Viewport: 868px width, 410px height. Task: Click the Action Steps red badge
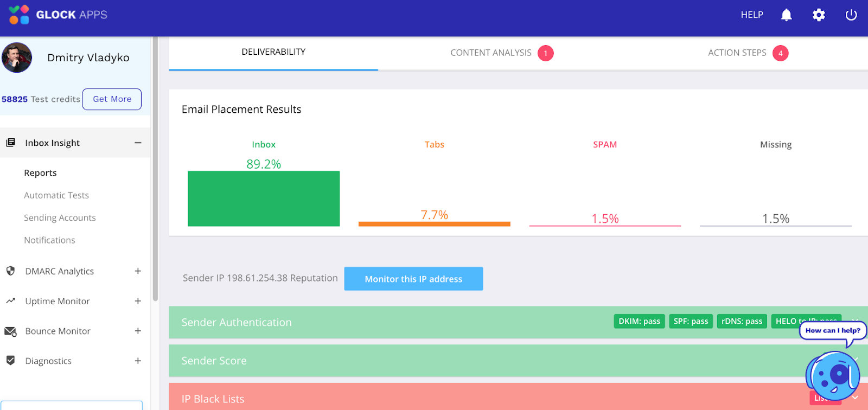[781, 53]
